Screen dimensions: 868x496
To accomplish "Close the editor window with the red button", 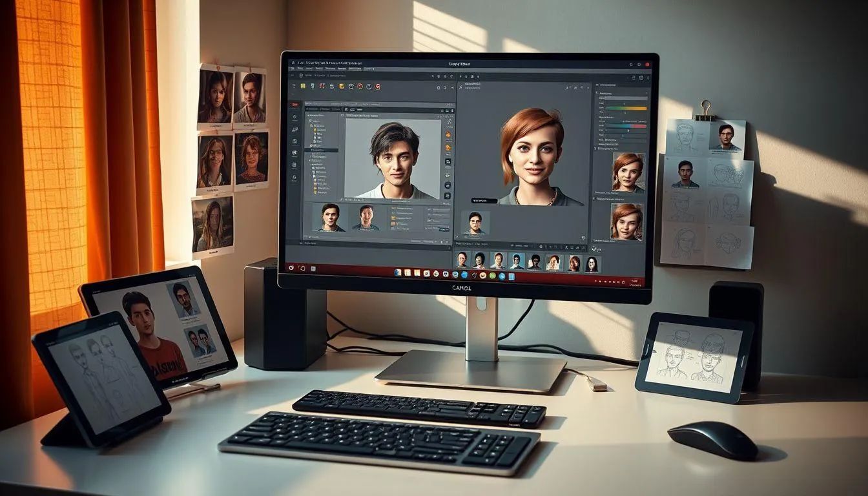I will (x=647, y=65).
